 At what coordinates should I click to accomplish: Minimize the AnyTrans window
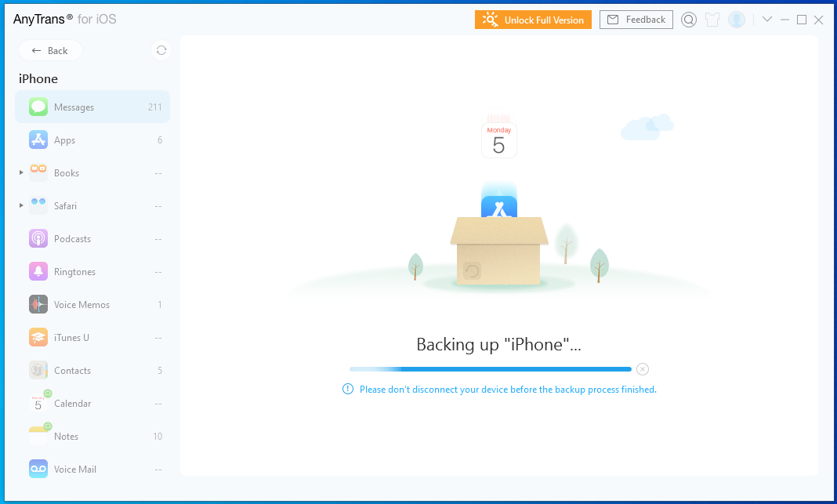point(784,20)
